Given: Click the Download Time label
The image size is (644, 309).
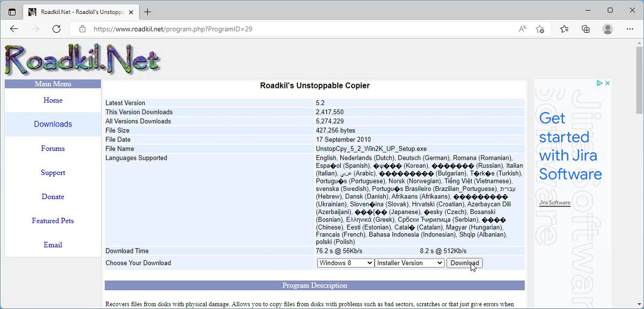Looking at the screenshot, I should [127, 251].
